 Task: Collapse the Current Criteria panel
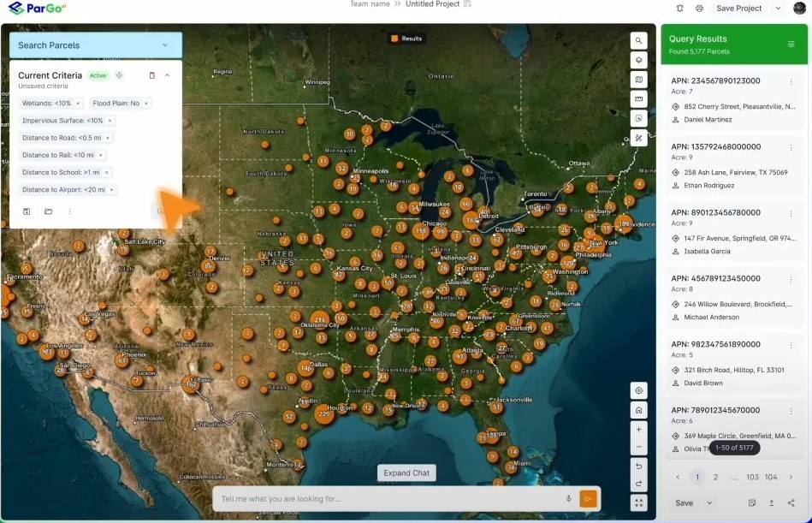pos(167,75)
